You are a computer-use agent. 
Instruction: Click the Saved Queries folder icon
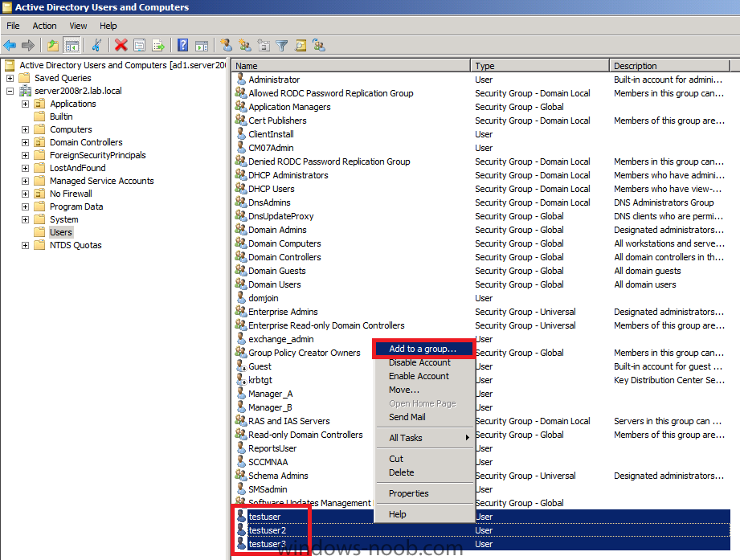tap(25, 78)
